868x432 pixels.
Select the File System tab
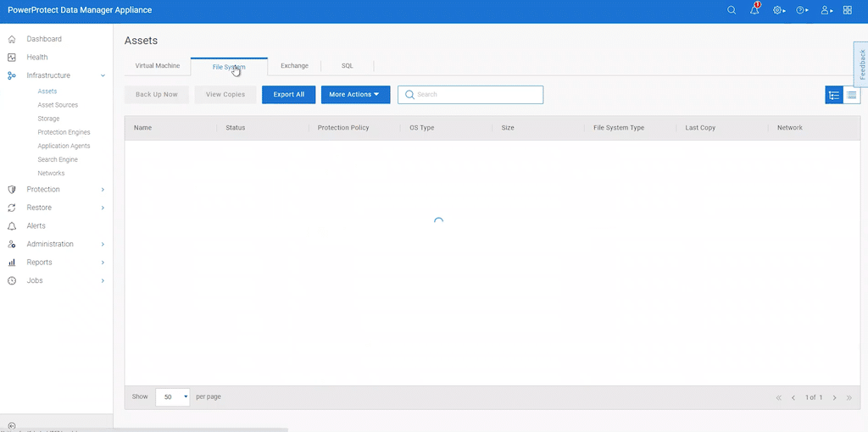tap(229, 66)
